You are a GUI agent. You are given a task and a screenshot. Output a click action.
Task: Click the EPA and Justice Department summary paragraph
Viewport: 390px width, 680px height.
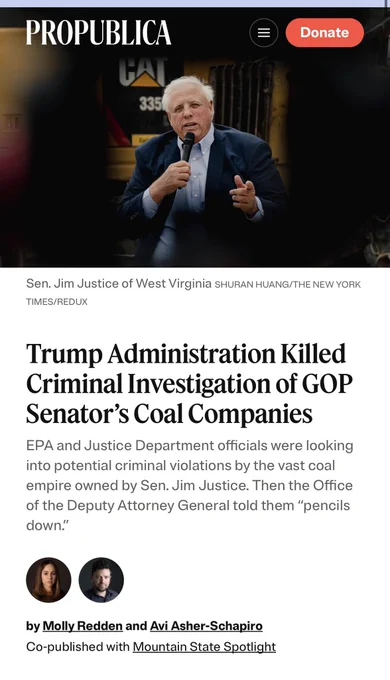[x=190, y=485]
